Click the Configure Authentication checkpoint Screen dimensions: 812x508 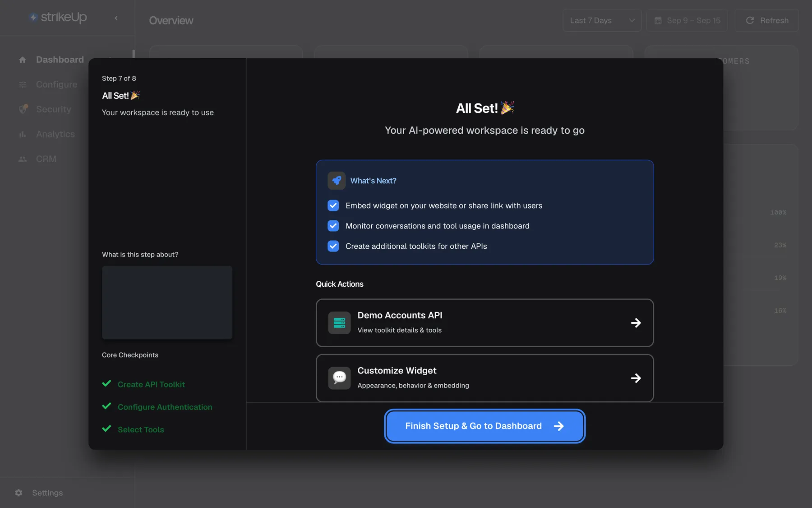[165, 407]
